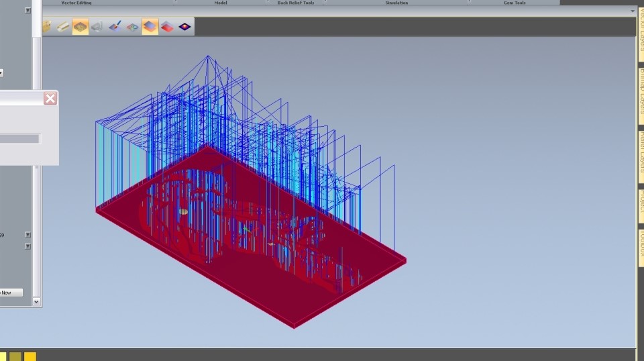Click the red layered planes toolbar icon
644x361 pixels.
(167, 27)
